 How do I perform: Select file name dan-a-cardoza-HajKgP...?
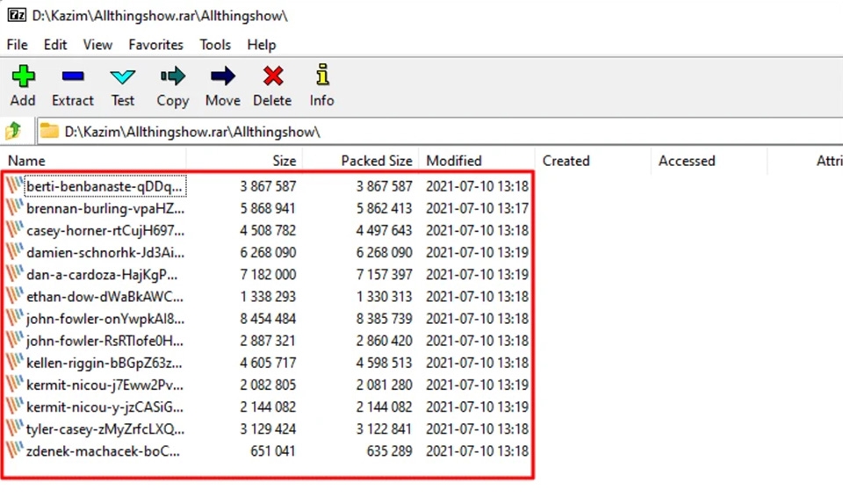pyautogui.click(x=102, y=275)
